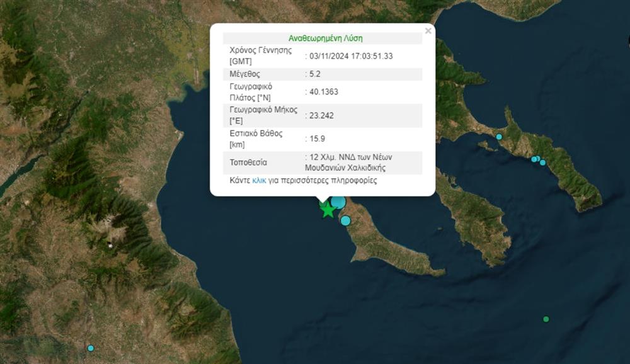630x364 pixels.
Task: Click the rightmost cyan marker in the three-marker cluster
Action: pyautogui.click(x=542, y=162)
